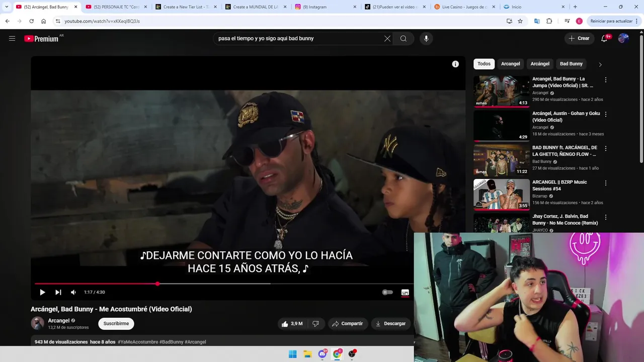The image size is (644, 362).
Task: Reload the current page
Action: 31,21
